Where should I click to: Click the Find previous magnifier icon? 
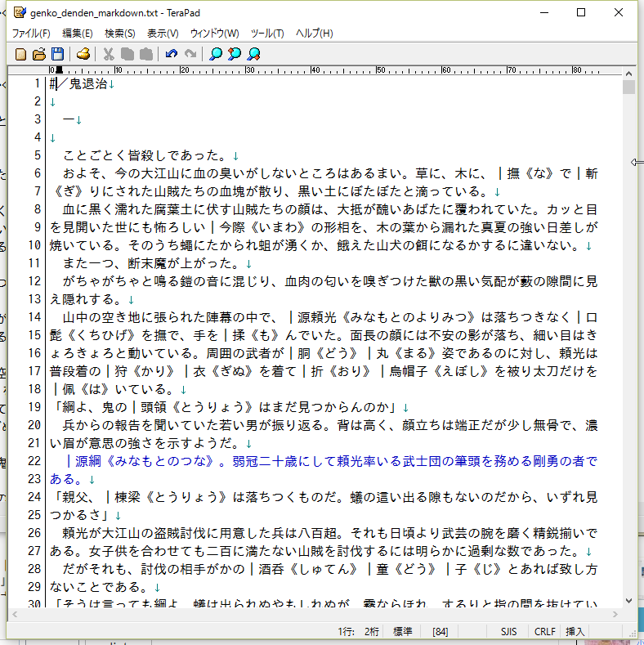click(x=235, y=54)
